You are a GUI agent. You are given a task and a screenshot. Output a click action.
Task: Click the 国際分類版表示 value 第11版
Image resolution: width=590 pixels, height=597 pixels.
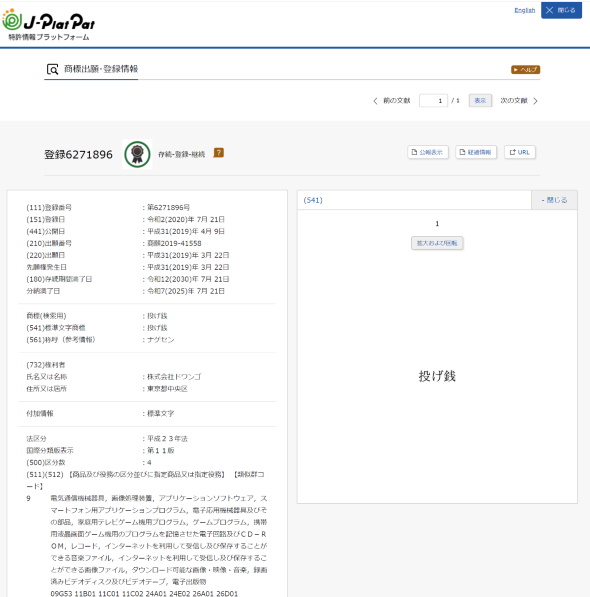(x=161, y=450)
